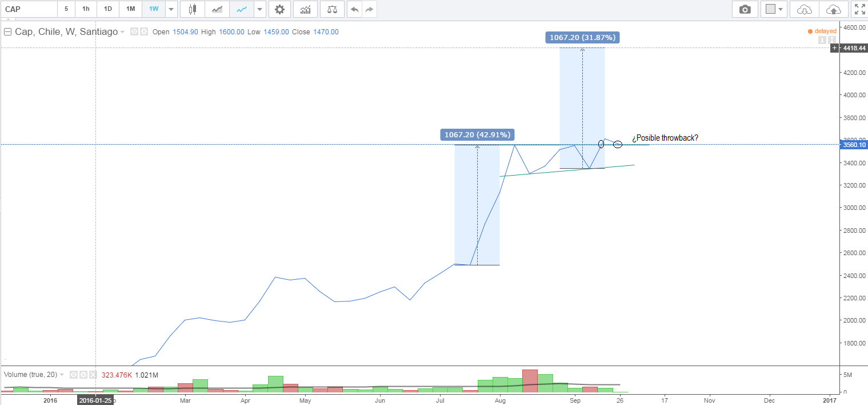The width and height of the screenshot is (868, 405).
Task: Select the candlestick chart style icon
Action: click(x=192, y=9)
